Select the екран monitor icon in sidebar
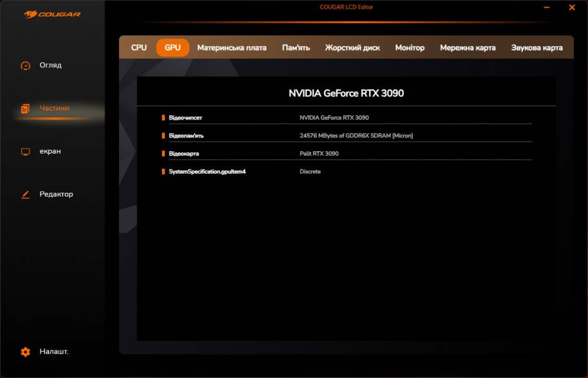The height and width of the screenshot is (378, 588). pyautogui.click(x=25, y=151)
